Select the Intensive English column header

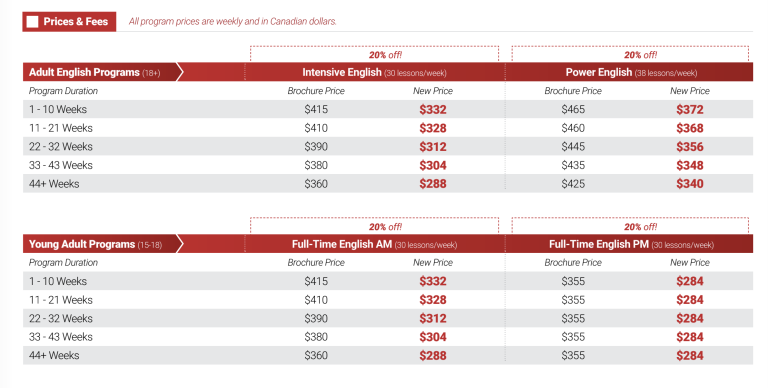tap(374, 73)
